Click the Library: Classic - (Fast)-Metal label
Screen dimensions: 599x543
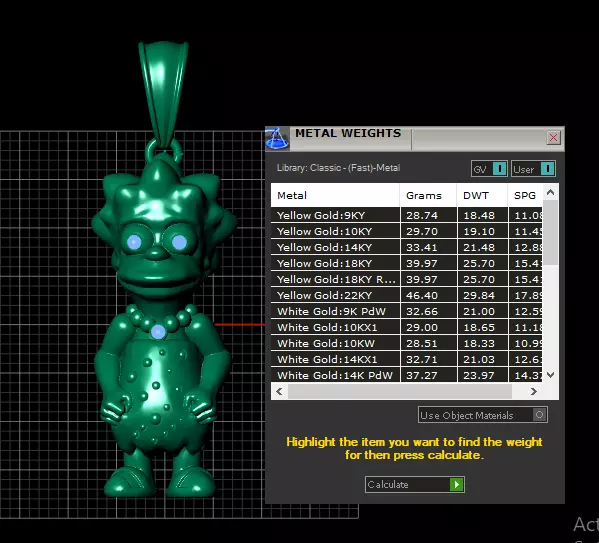(338, 168)
